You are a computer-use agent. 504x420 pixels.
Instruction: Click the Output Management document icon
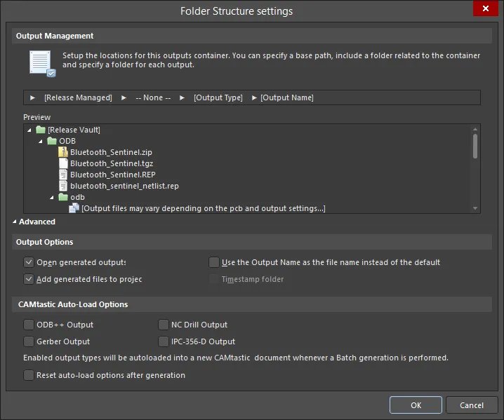tap(42, 64)
